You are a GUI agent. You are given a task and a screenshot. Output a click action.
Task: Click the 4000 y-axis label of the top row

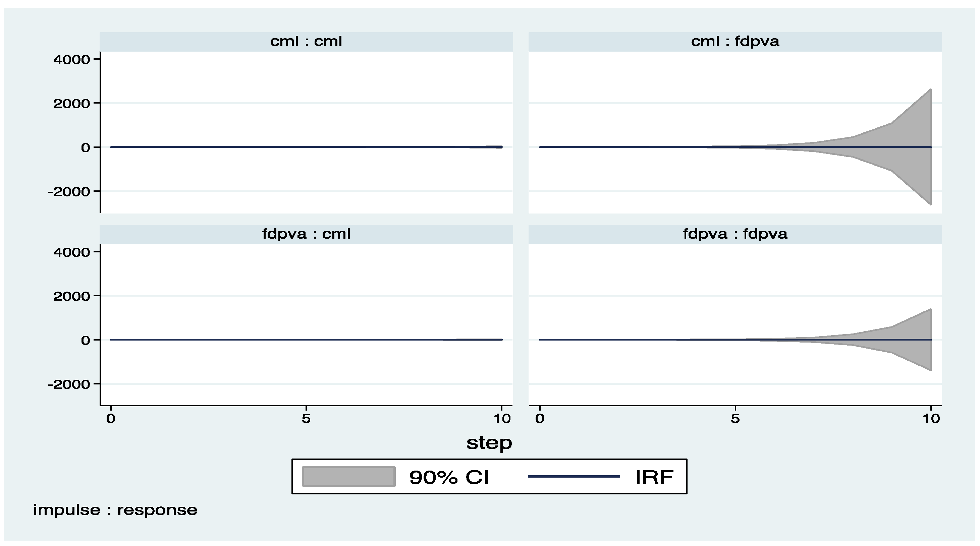[71, 60]
